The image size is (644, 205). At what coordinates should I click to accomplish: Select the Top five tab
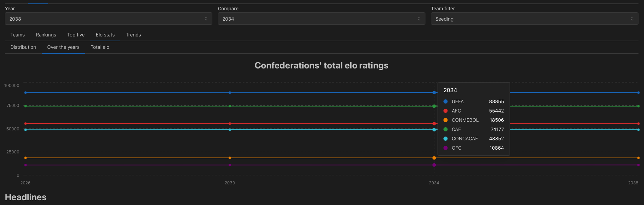pos(76,35)
